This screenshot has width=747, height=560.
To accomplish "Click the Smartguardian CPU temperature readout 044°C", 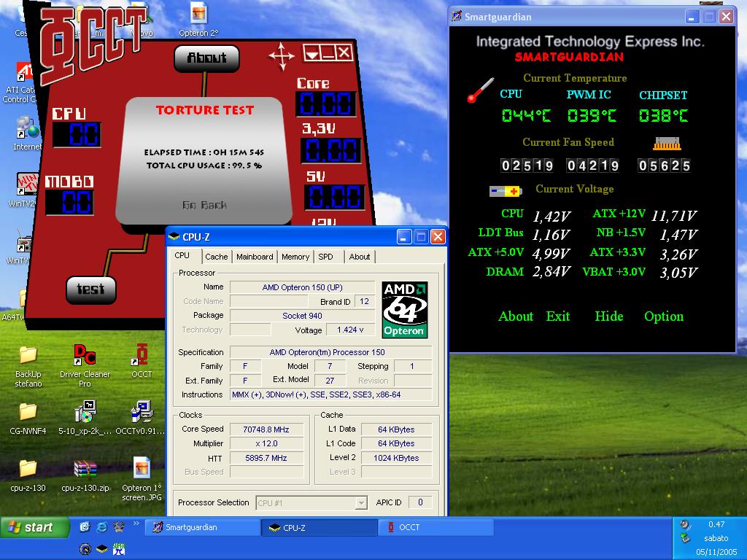I will click(526, 115).
